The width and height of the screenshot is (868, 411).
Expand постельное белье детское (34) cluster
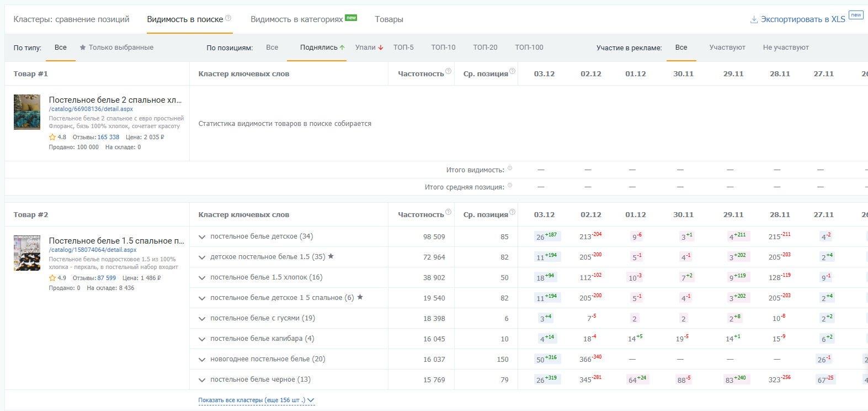(x=202, y=237)
